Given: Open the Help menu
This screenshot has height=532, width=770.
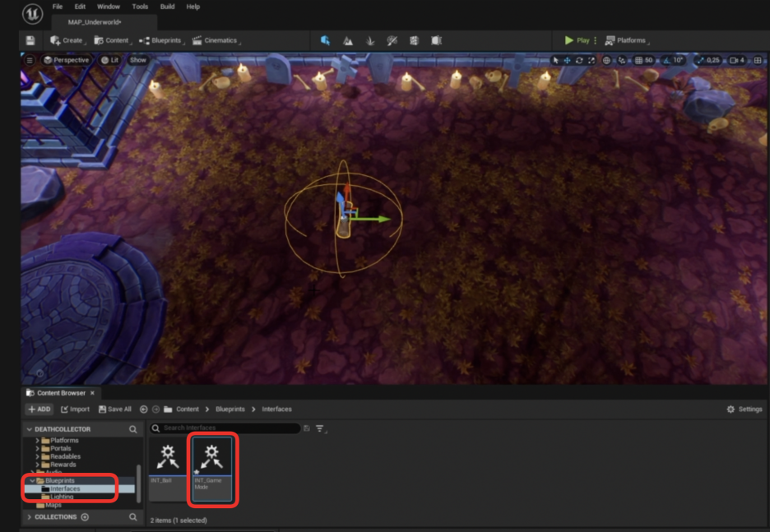Looking at the screenshot, I should [x=193, y=7].
